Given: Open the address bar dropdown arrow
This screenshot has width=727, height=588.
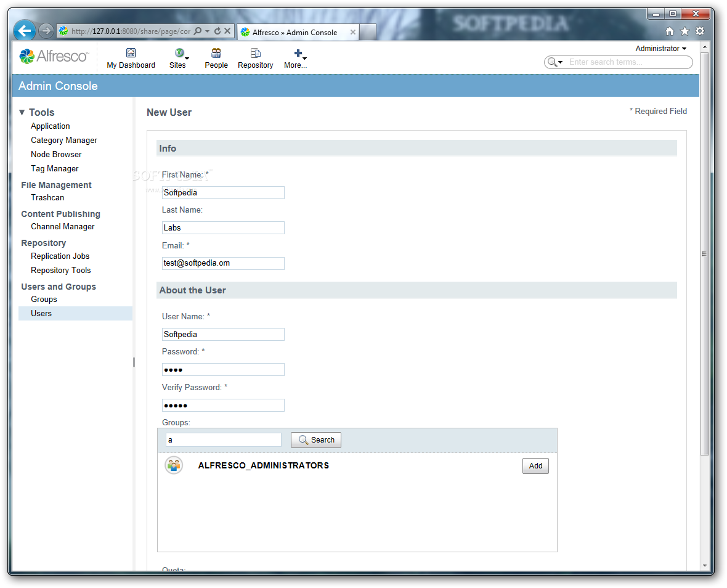Looking at the screenshot, I should tap(207, 31).
